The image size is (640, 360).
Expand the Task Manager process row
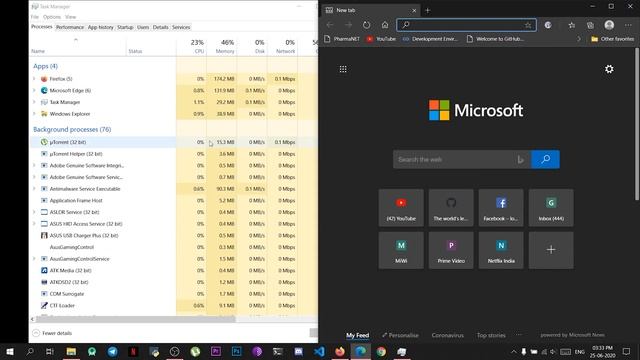click(34, 102)
